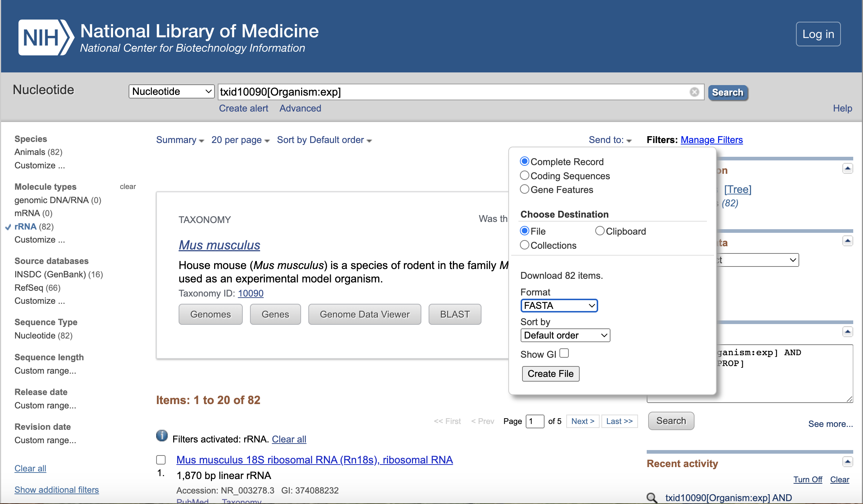Launch Genome Data Viewer
This screenshot has height=504, width=863.
tap(364, 314)
